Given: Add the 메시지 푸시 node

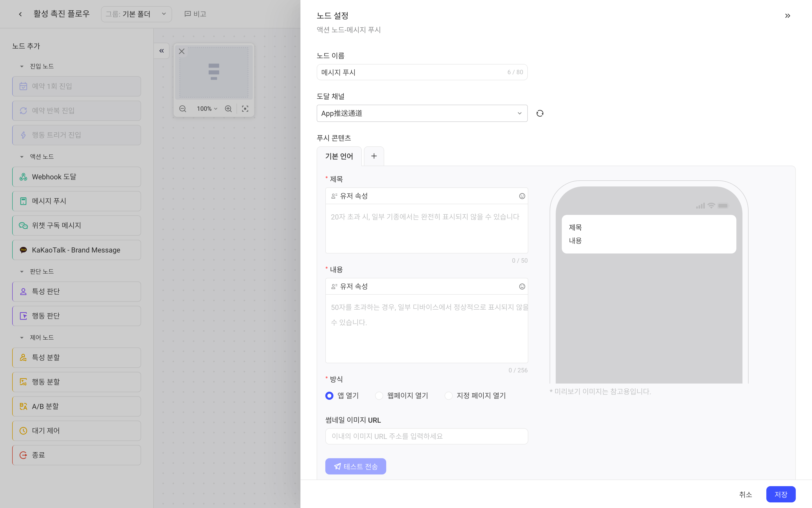Looking at the screenshot, I should [76, 201].
